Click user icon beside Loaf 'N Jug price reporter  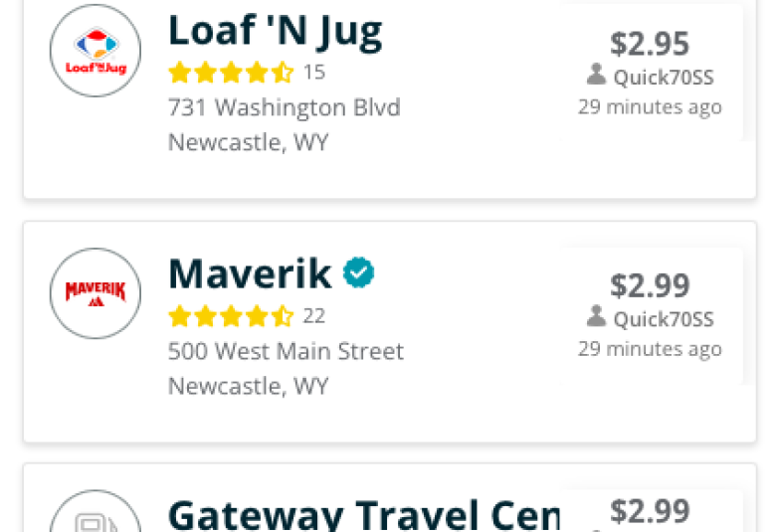(596, 75)
